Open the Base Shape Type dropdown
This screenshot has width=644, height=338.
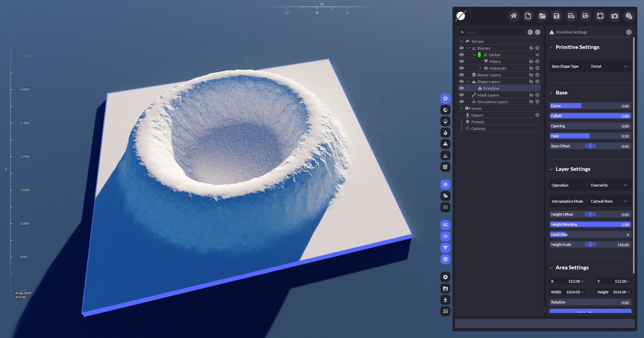[609, 66]
